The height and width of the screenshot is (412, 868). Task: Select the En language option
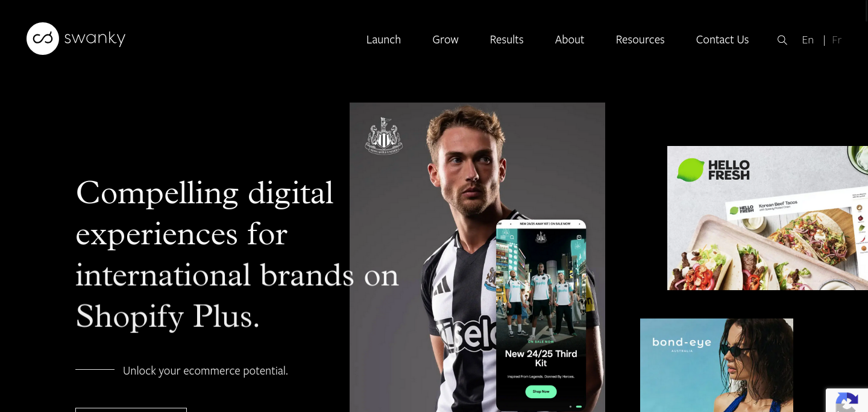808,40
